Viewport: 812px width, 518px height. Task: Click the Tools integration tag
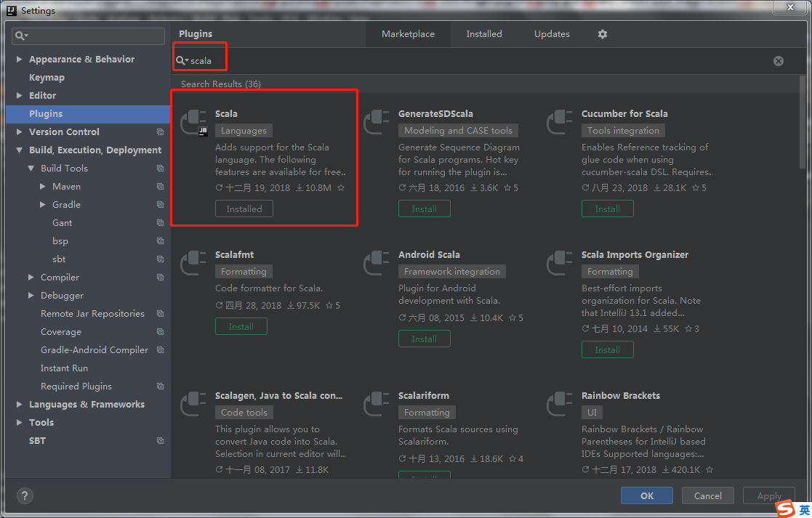[x=623, y=131]
